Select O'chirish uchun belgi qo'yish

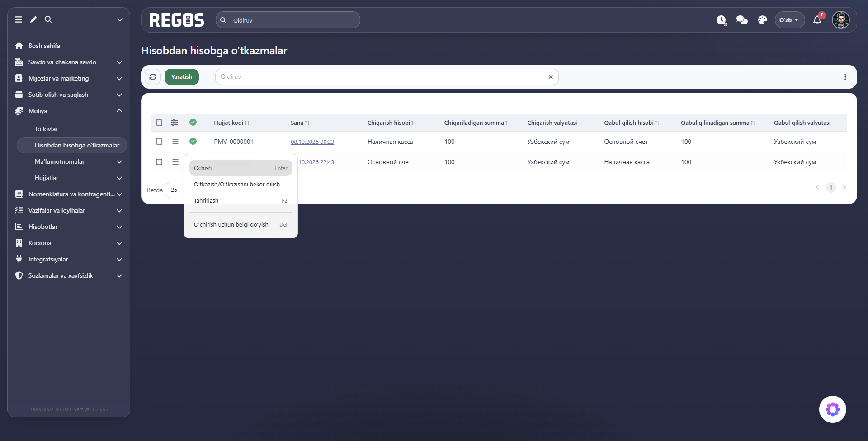241,224
